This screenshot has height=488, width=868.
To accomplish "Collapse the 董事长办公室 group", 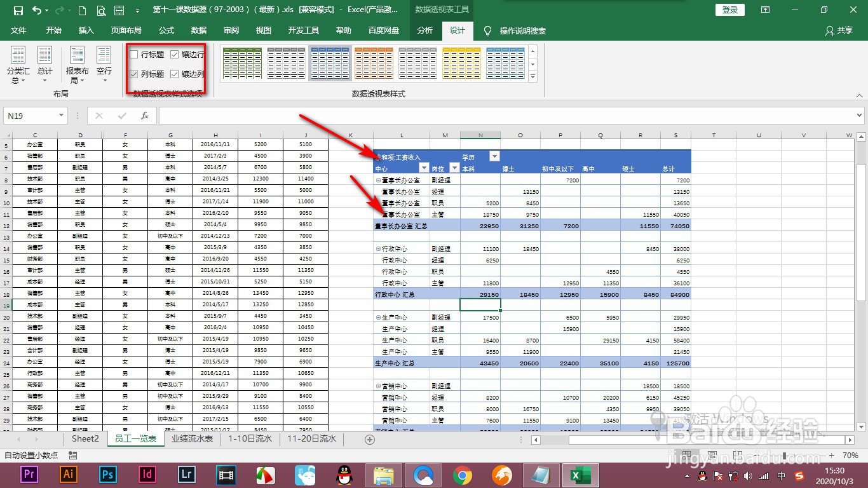I will [x=378, y=180].
